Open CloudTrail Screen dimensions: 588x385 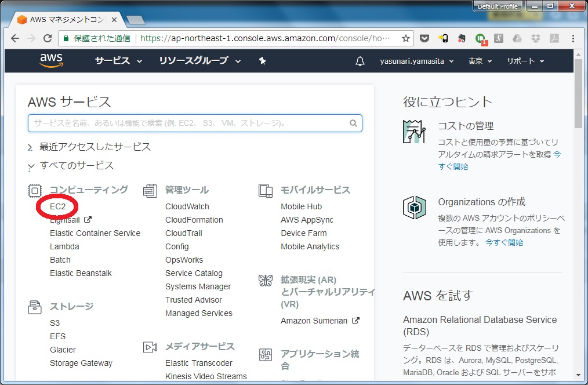[x=184, y=233]
